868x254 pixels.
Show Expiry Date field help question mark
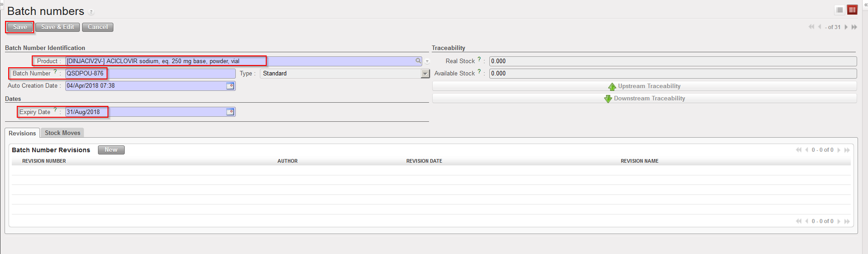click(55, 110)
